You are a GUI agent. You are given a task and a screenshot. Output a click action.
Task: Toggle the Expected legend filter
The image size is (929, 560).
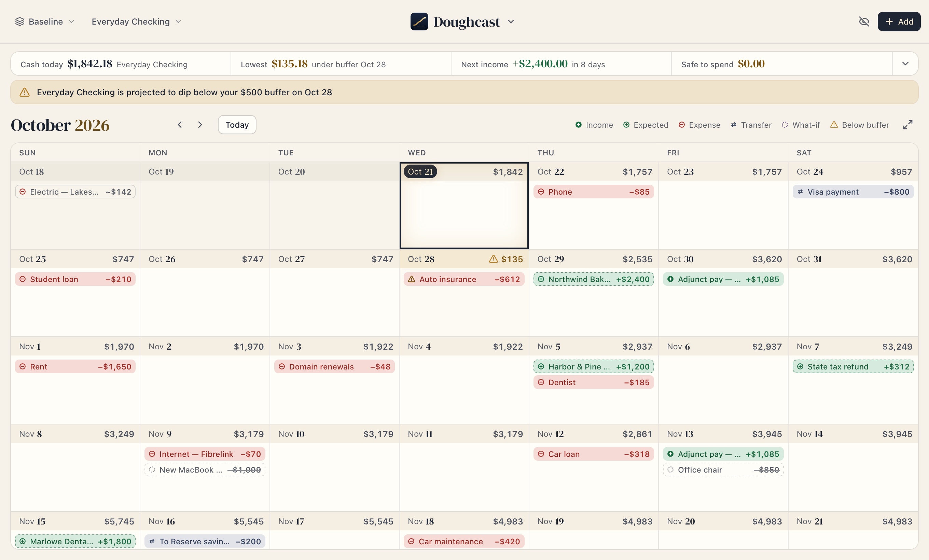646,125
